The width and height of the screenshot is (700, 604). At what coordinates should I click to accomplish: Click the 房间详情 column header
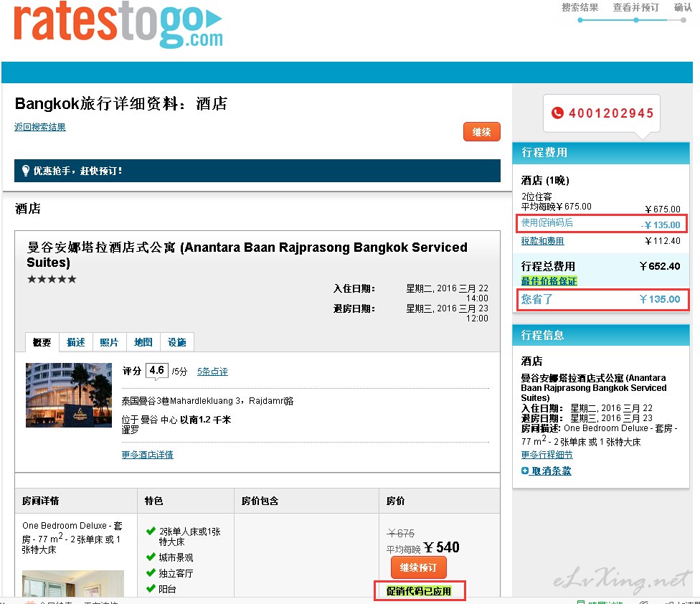pos(41,501)
